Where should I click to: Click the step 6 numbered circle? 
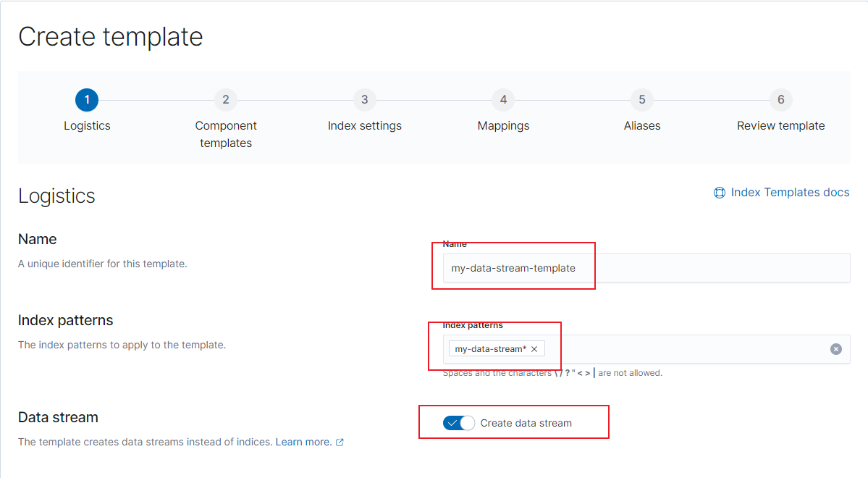tap(780, 100)
